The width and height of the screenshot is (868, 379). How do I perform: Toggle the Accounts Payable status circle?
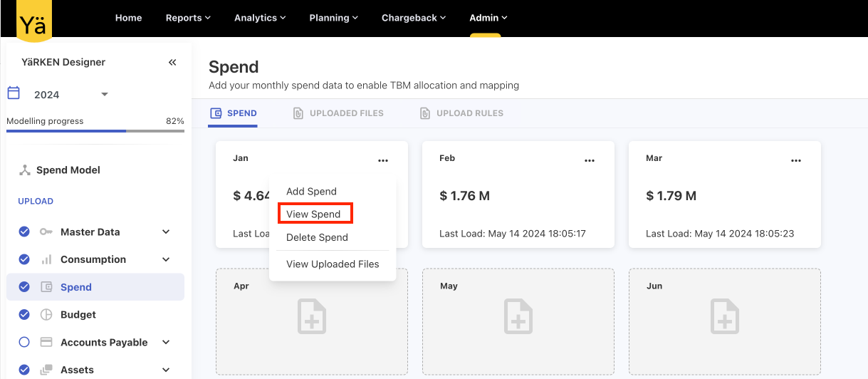[x=24, y=342]
